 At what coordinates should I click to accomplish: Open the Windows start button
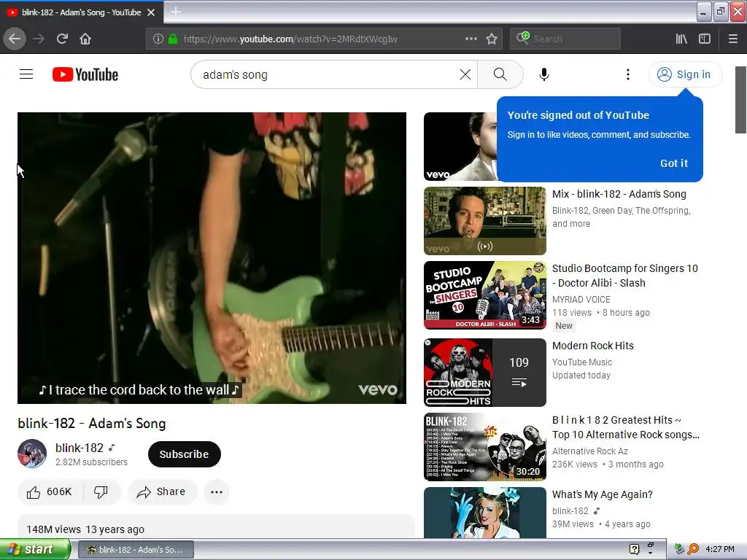pos(35,549)
